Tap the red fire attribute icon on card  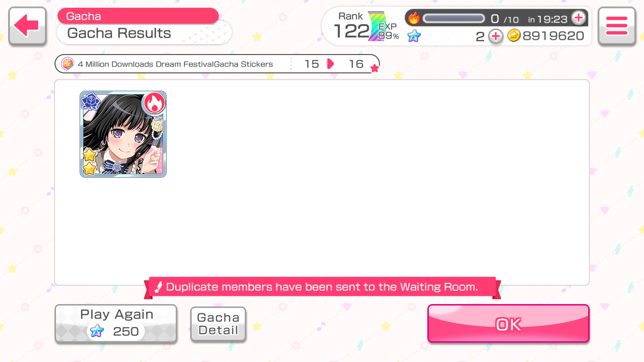(x=154, y=103)
